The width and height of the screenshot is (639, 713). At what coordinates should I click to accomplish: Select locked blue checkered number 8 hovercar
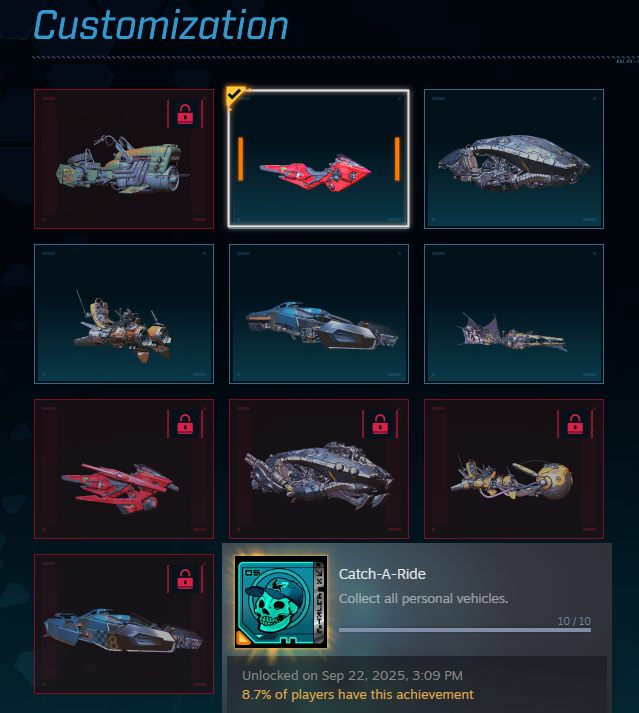coord(124,624)
